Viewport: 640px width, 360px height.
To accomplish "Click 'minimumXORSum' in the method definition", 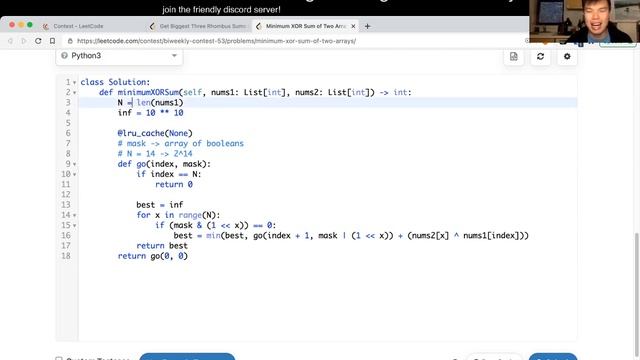I will 148,92.
